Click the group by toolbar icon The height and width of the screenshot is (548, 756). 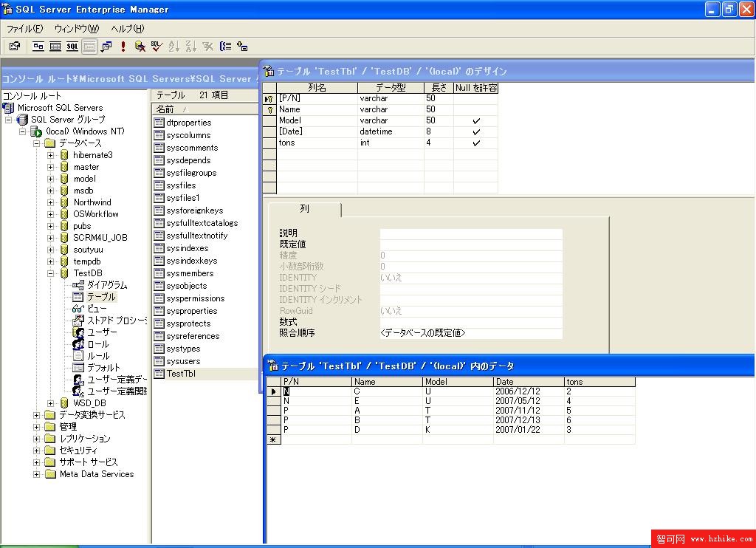click(x=225, y=47)
